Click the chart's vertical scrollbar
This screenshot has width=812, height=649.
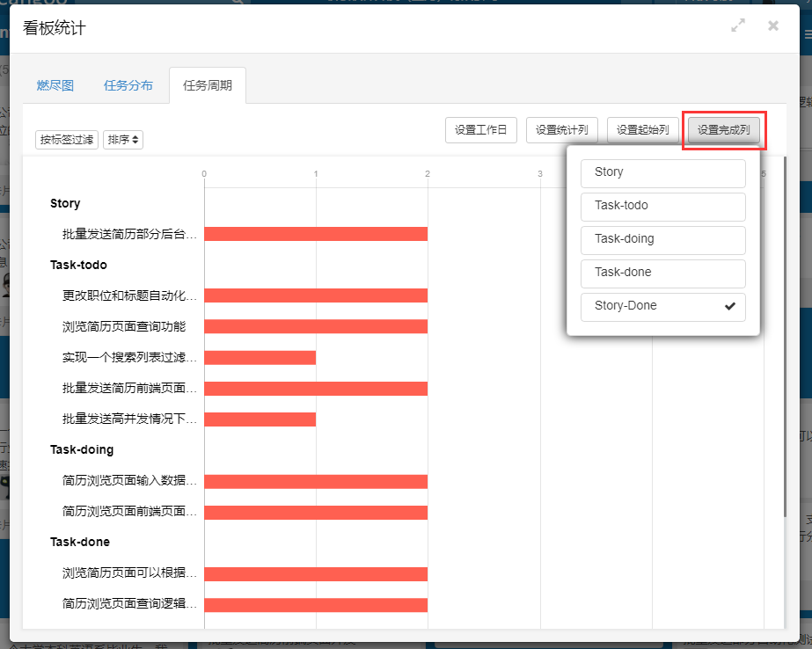pyautogui.click(x=785, y=352)
